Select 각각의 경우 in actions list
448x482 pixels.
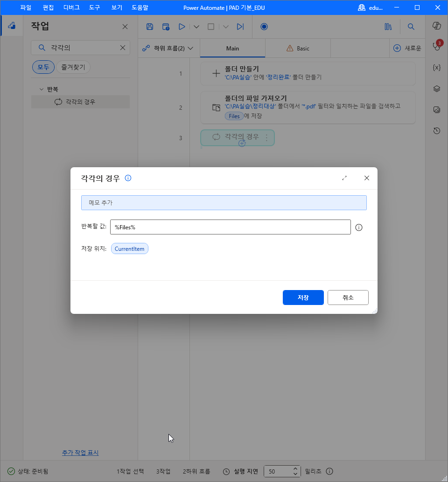[80, 102]
